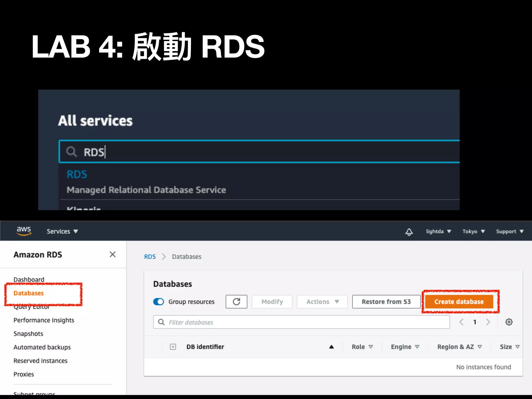Open Automated backups in sidebar
The image size is (532, 399).
coord(42,347)
